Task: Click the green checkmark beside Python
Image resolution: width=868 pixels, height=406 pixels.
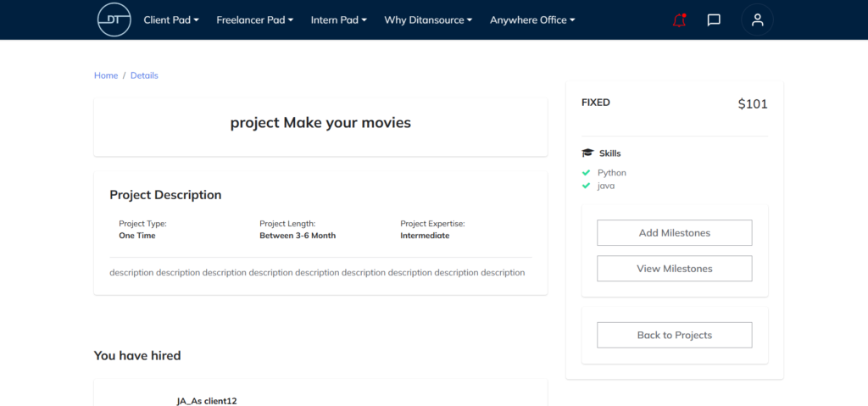Action: 586,173
